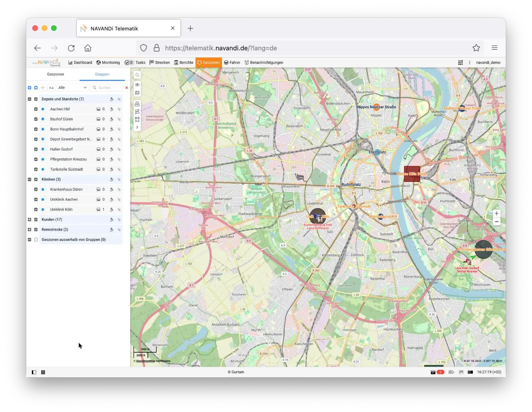Image resolution: width=532 pixels, height=412 pixels.
Task: Select the distance ruler measurement tool
Action: click(x=137, y=104)
